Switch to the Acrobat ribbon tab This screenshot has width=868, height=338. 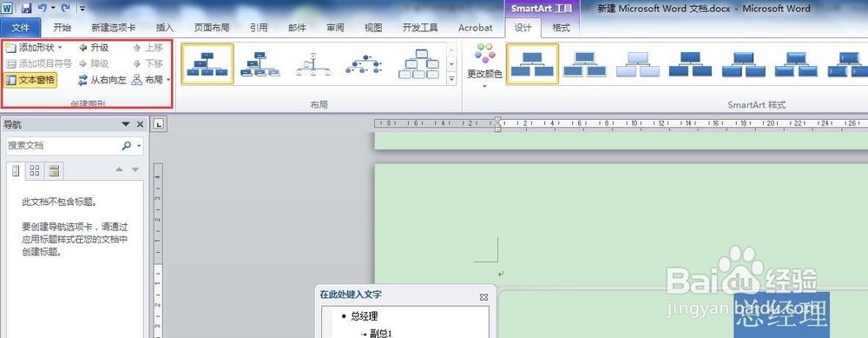tap(476, 28)
